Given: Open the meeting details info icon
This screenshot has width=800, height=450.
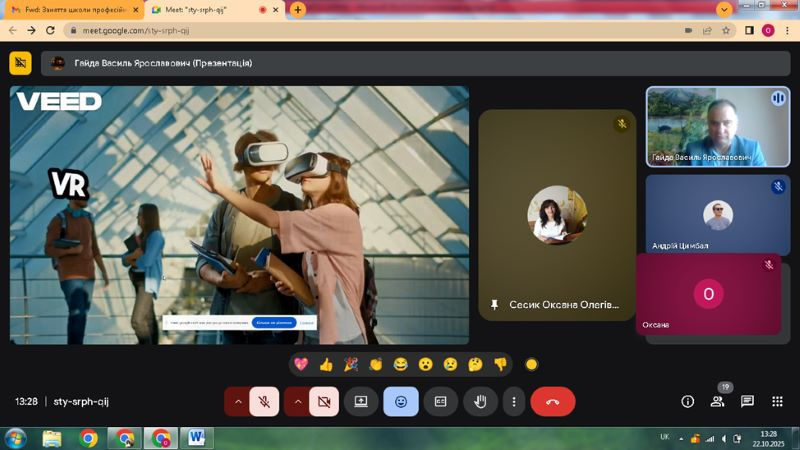Looking at the screenshot, I should tap(687, 401).
